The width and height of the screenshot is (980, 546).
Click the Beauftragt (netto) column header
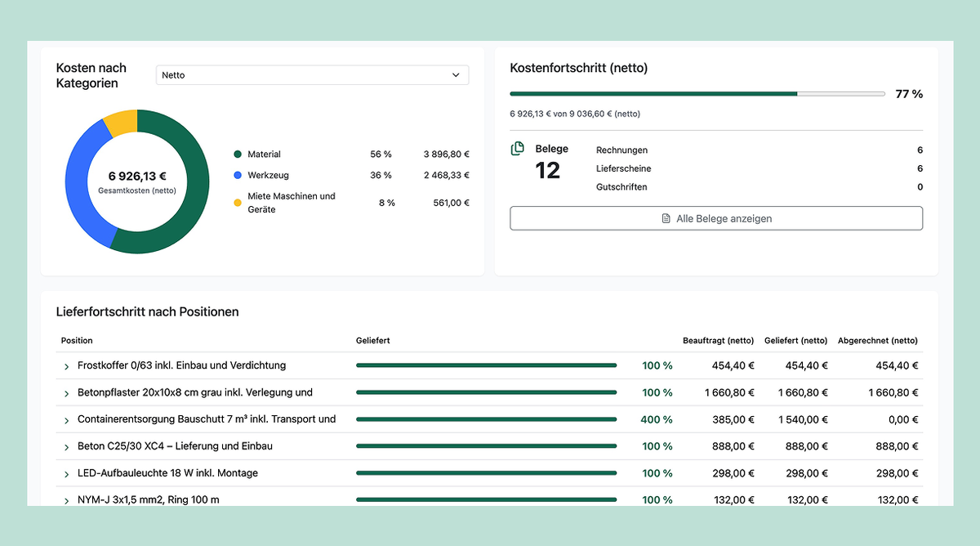pos(718,341)
